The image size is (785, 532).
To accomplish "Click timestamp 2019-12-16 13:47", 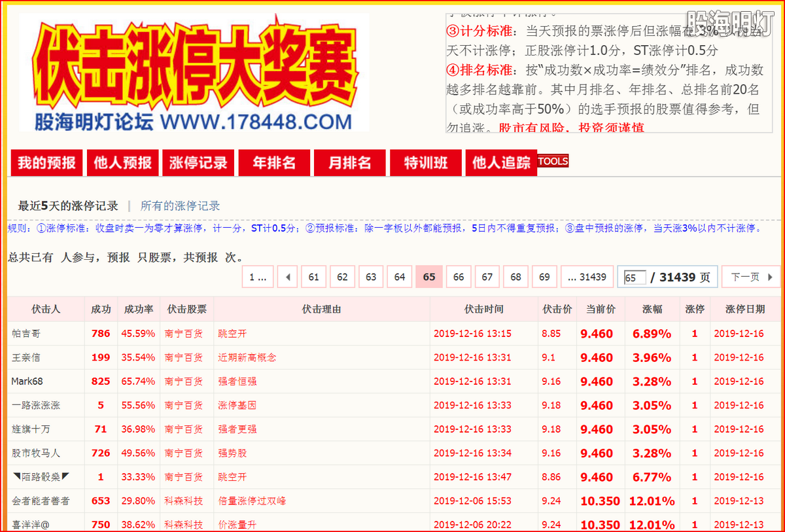I will (472, 477).
